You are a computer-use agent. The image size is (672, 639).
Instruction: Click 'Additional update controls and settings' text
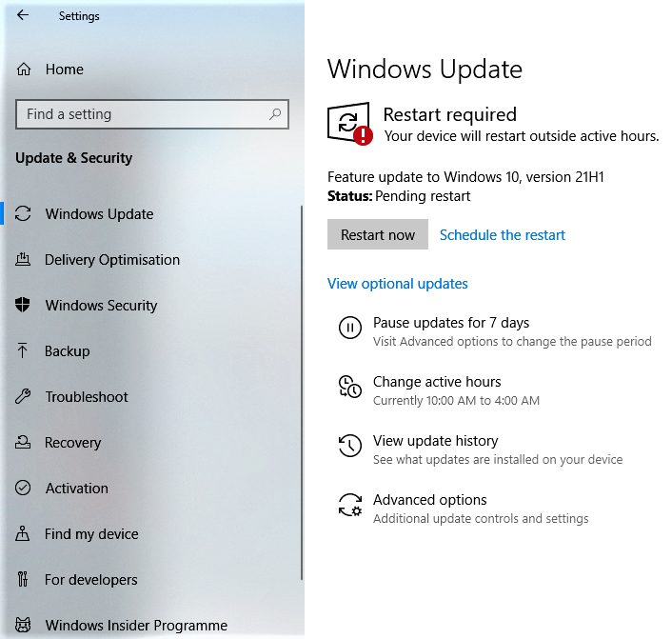coord(481,518)
